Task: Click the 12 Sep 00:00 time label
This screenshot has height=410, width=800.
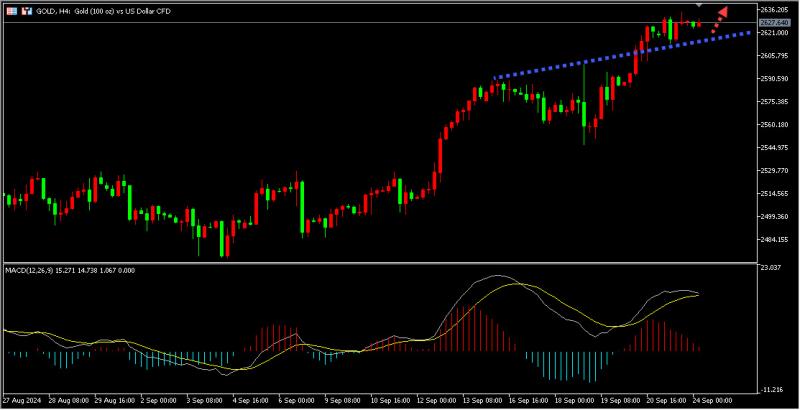Action: click(439, 399)
